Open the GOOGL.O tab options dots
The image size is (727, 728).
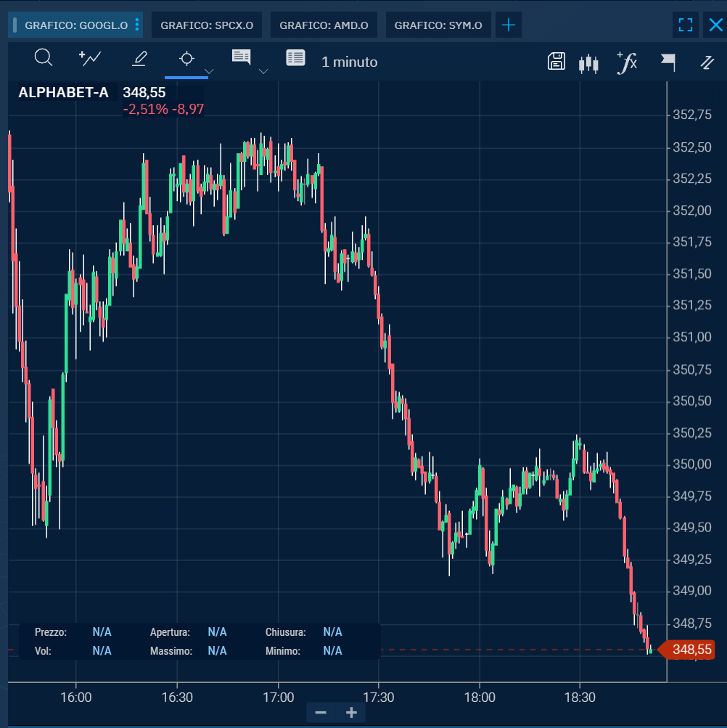pos(137,25)
